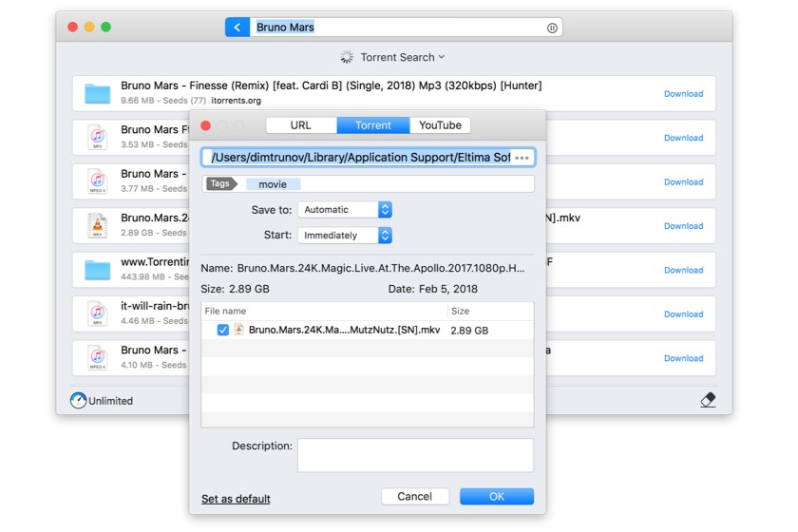The width and height of the screenshot is (798, 532).
Task: Click the folder icon for Finesse Remix torrent
Action: tap(98, 93)
